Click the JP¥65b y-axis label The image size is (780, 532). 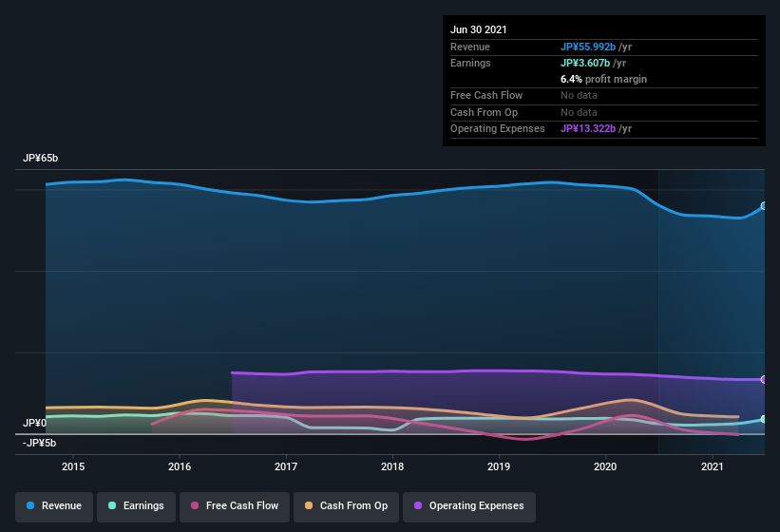40,158
